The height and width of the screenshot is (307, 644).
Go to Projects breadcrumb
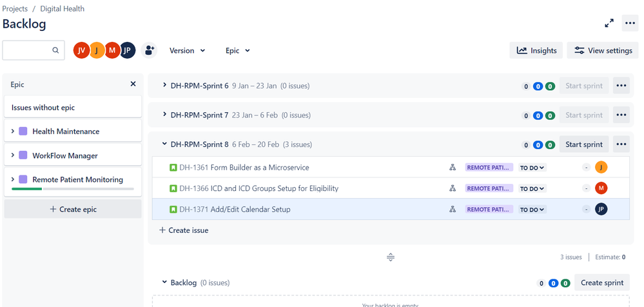tap(15, 8)
